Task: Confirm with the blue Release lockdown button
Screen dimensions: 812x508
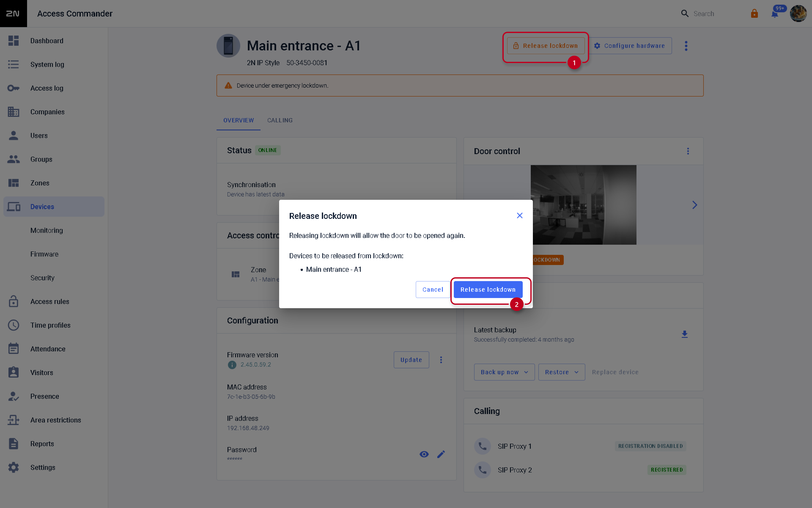Action: (488, 290)
